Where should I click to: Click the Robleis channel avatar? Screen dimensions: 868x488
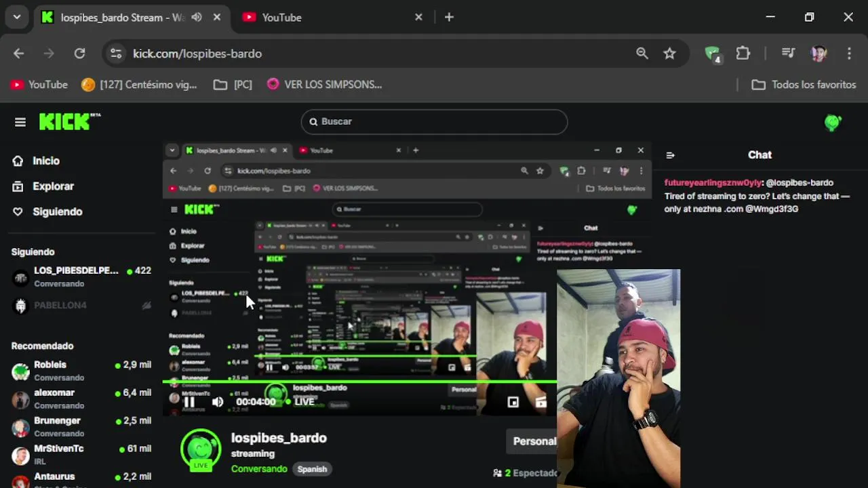coord(21,371)
